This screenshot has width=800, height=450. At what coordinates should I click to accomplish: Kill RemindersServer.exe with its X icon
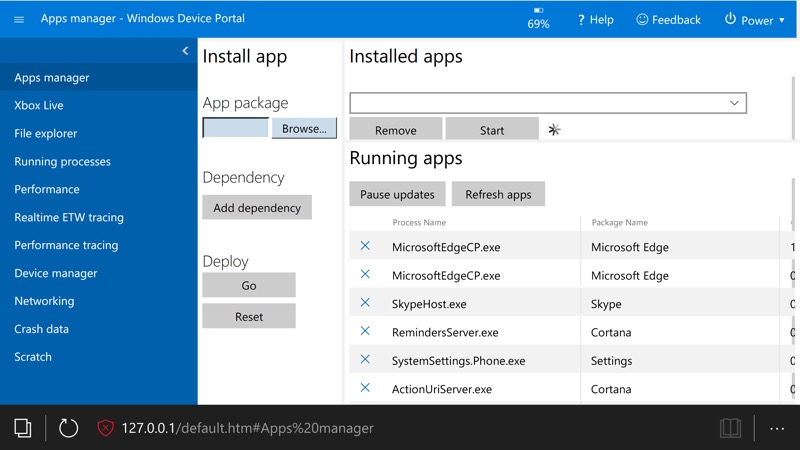(365, 331)
